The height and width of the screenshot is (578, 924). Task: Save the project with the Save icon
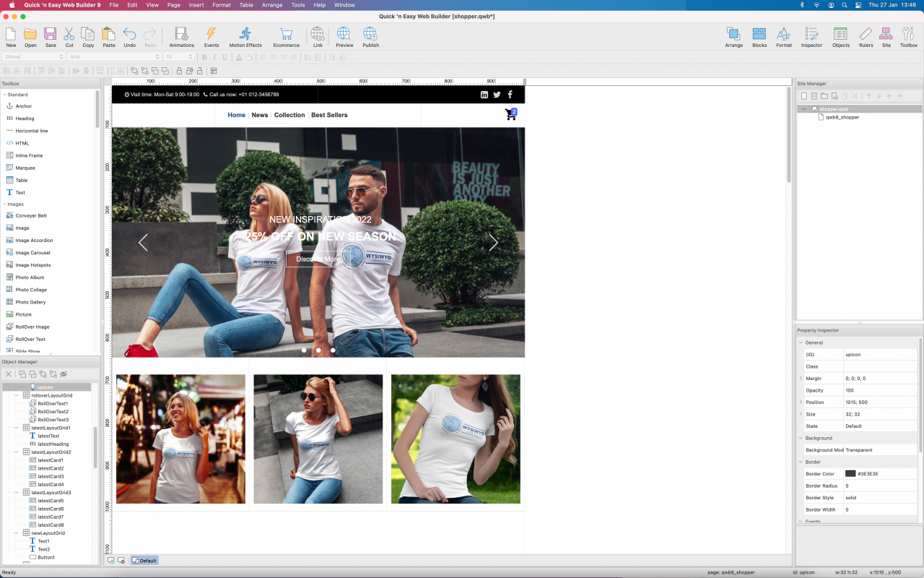(51, 38)
